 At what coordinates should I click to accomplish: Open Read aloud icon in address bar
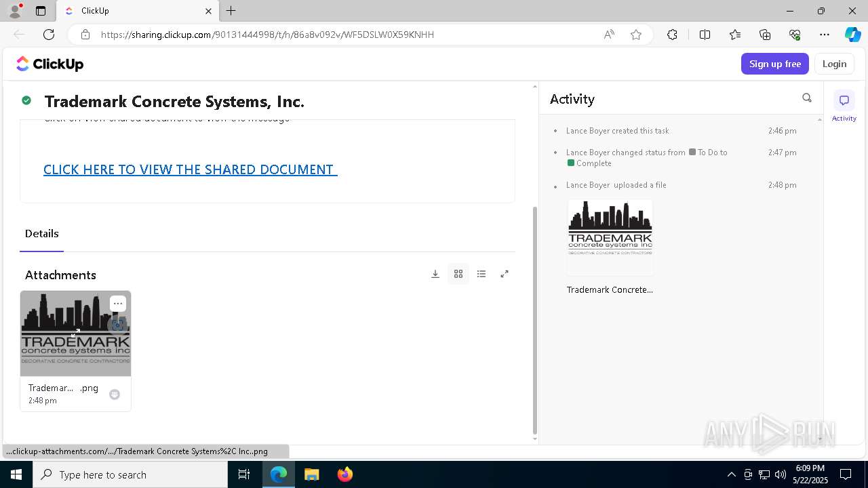coord(609,35)
